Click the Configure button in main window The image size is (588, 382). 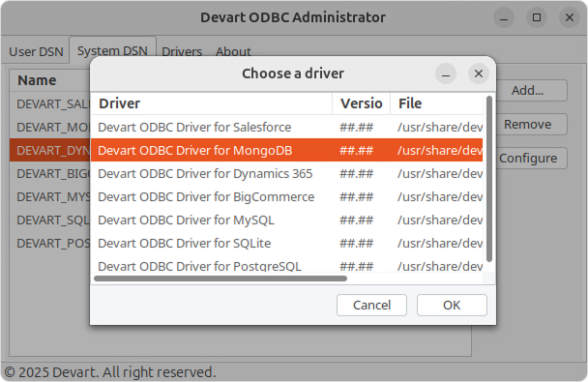[528, 159]
